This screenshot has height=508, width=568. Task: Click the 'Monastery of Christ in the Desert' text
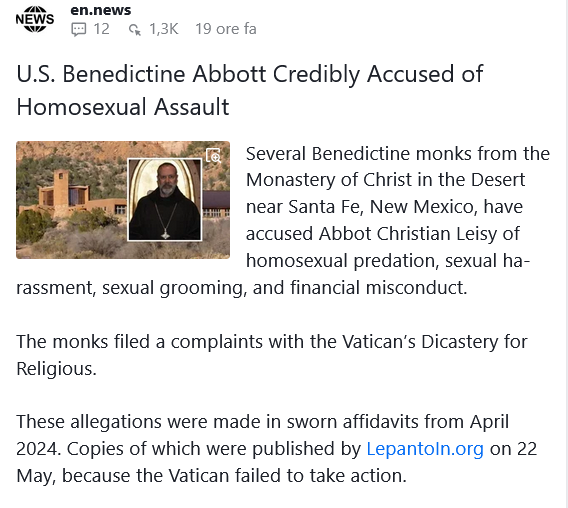[x=385, y=180]
